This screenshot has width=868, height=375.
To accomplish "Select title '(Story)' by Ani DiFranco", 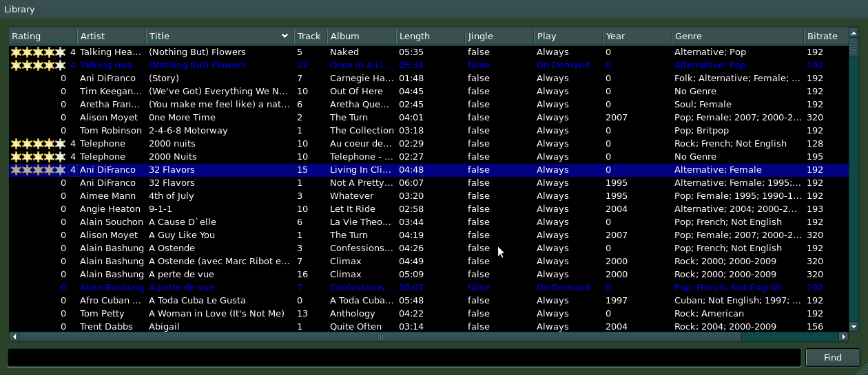I will click(x=164, y=78).
